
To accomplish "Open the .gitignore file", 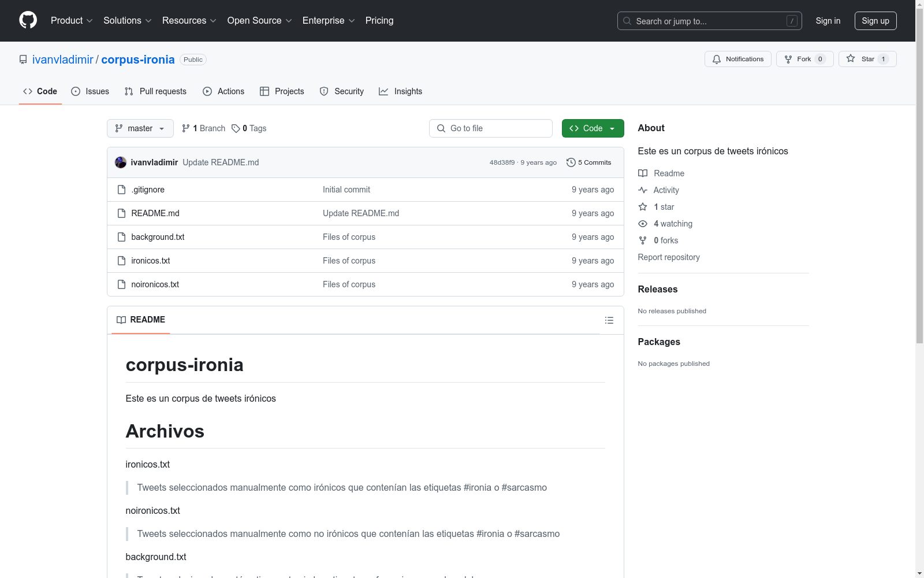I will (x=148, y=190).
